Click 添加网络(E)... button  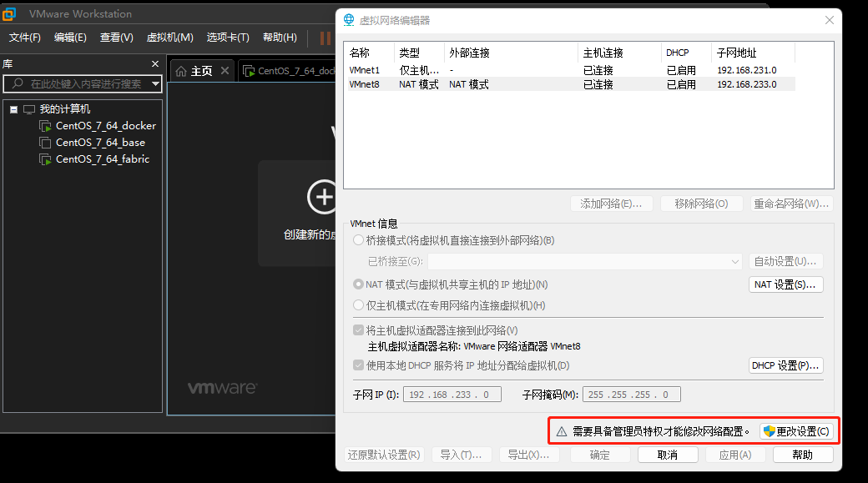tap(611, 204)
